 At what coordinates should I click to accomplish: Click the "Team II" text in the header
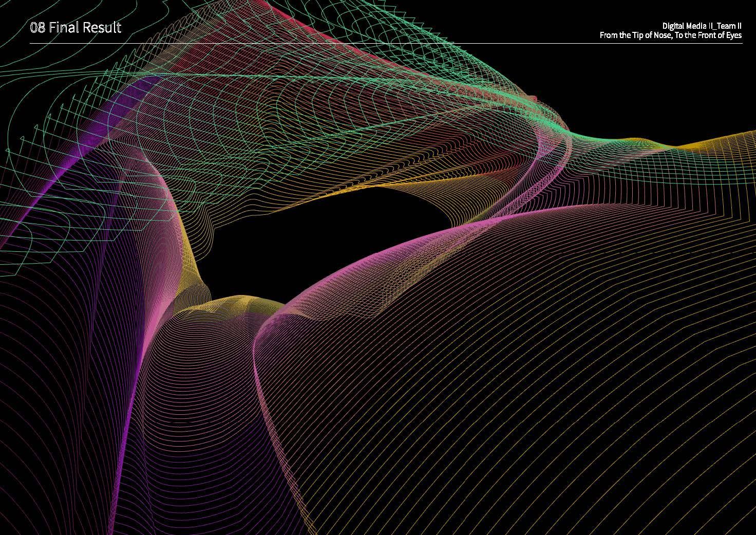(x=728, y=26)
